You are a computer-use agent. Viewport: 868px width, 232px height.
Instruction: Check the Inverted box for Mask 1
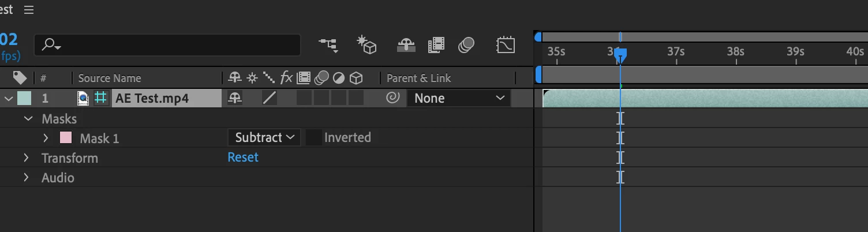pyautogui.click(x=313, y=137)
